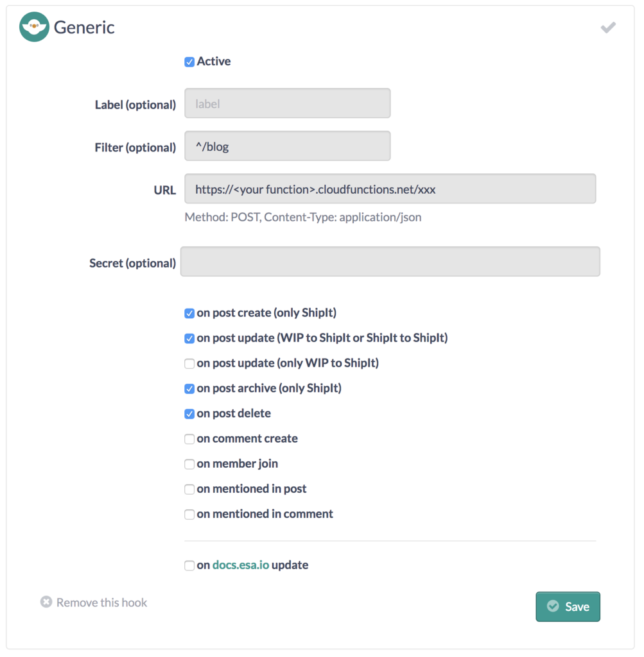Uncheck the on post delete option

coord(189,414)
